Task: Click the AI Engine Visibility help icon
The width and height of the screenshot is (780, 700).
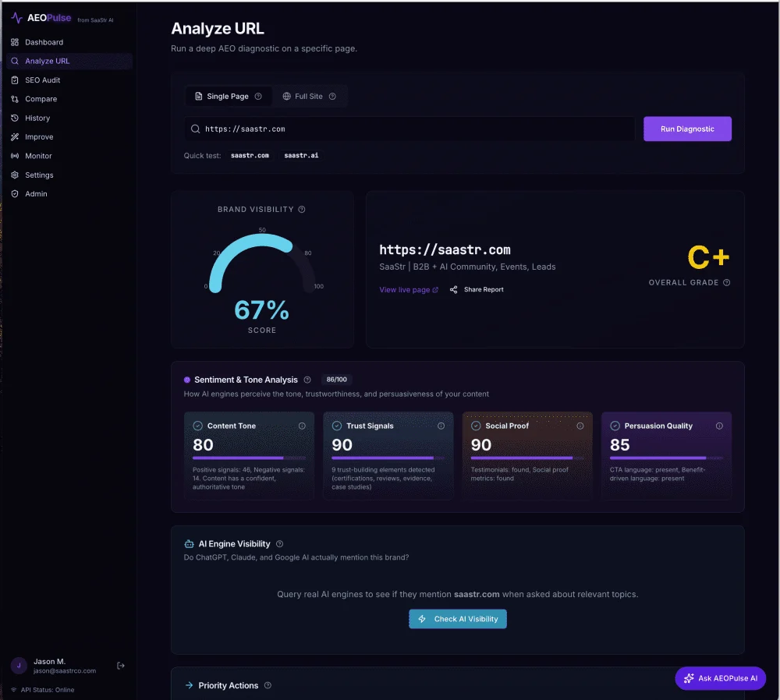Action: (280, 544)
